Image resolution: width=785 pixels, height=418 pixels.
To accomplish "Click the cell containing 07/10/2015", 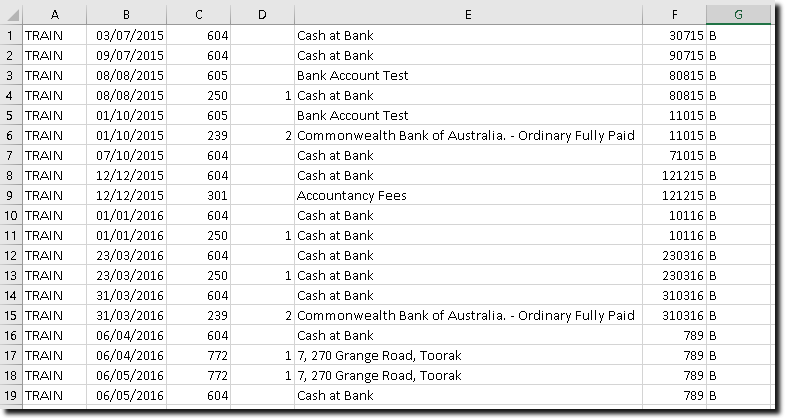I will coord(126,155).
